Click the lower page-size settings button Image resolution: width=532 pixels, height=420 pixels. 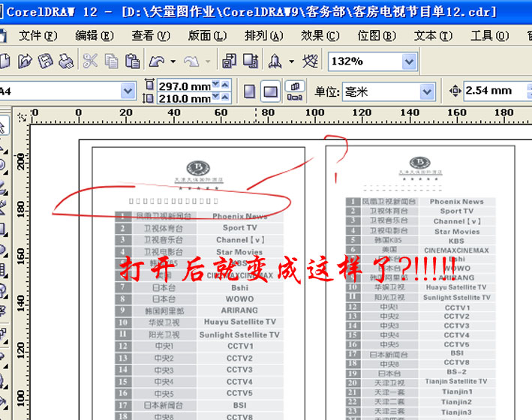coord(295,97)
